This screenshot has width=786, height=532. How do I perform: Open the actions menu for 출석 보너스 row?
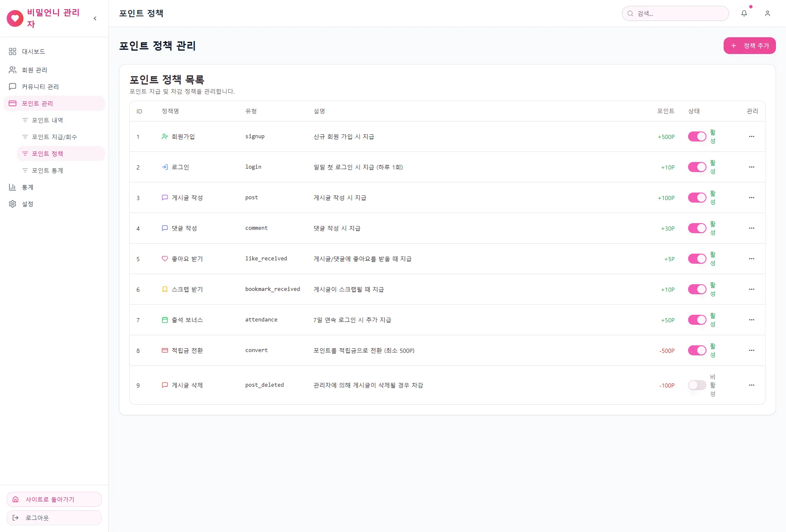click(x=752, y=320)
